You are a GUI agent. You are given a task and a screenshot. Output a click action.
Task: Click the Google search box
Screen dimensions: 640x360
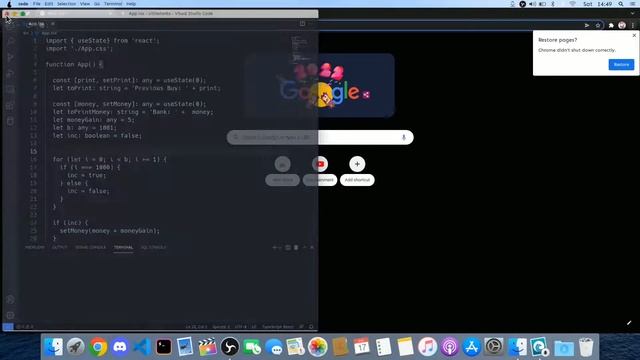[x=320, y=138]
